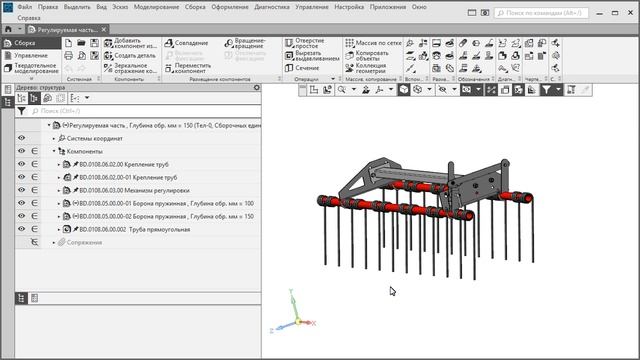Click Сечение tool
Viewport: 640px width, 360px height.
pyautogui.click(x=302, y=68)
